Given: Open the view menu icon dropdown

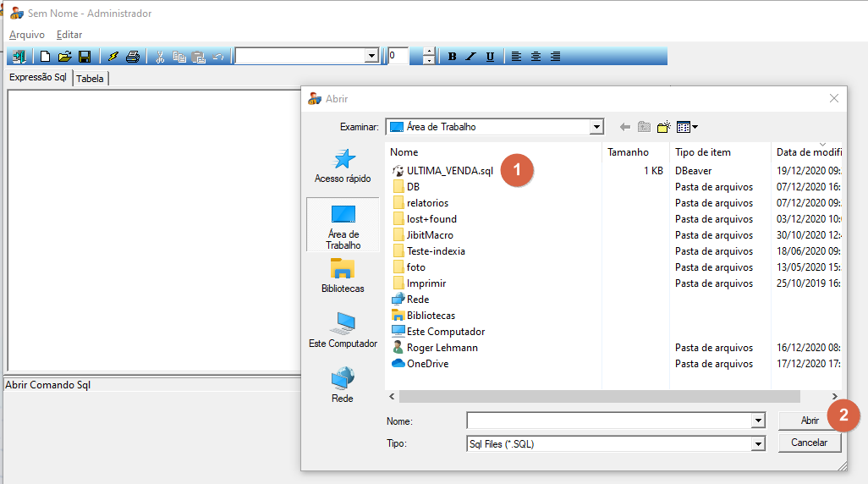Looking at the screenshot, I should 687,127.
